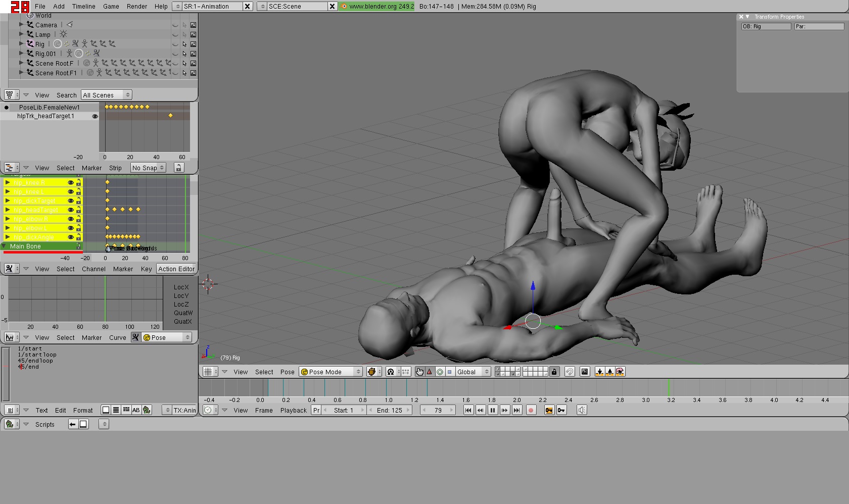Click the Pr preview range button
Screen dimensions: 849x504
316,410
